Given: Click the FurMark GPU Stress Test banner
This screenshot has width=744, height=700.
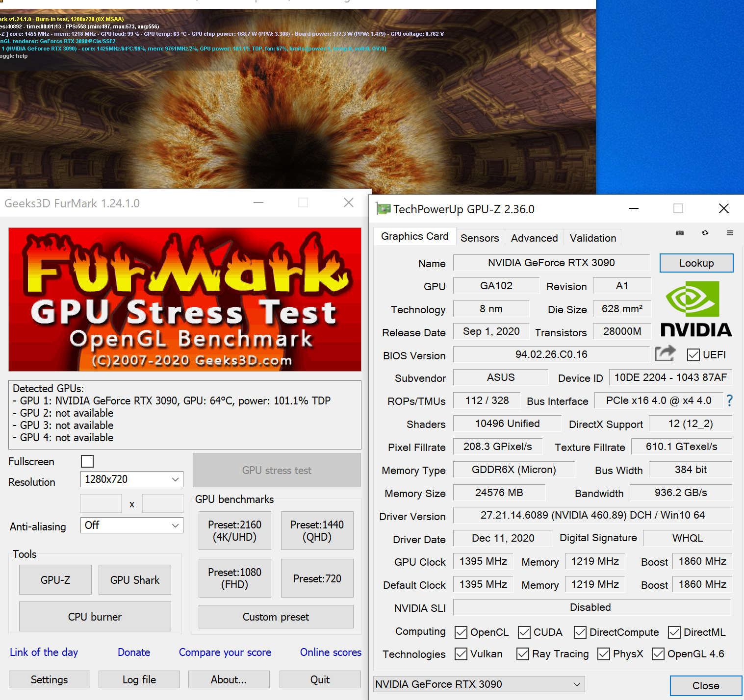Looking at the screenshot, I should (185, 300).
